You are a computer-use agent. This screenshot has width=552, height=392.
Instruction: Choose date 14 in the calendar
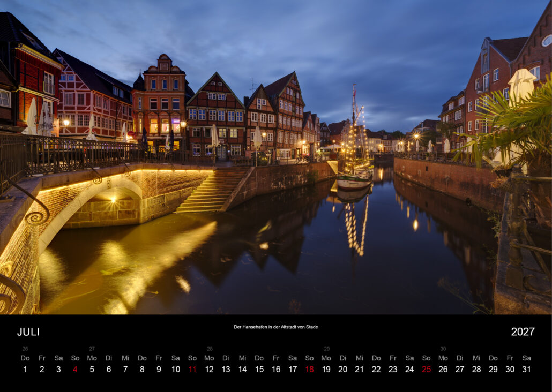(243, 369)
